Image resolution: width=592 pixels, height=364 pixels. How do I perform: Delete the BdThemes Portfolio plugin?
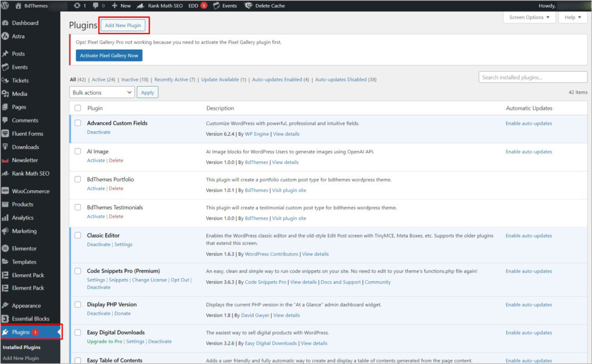(x=116, y=188)
